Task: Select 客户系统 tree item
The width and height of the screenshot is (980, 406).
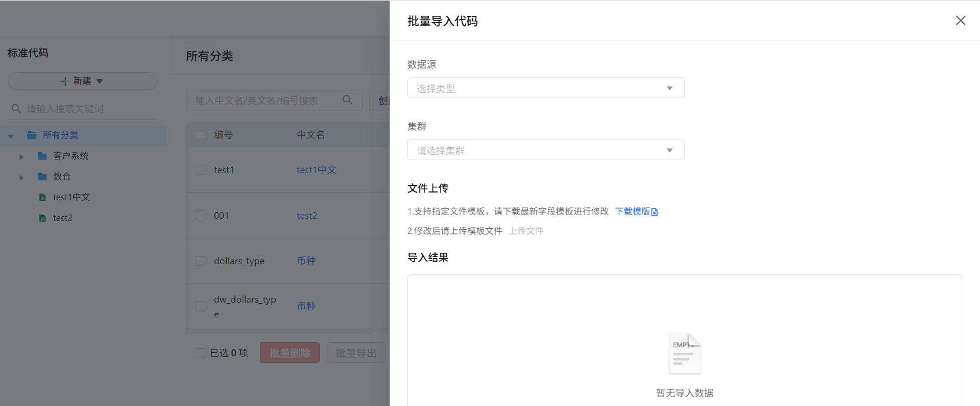Action: [x=71, y=156]
